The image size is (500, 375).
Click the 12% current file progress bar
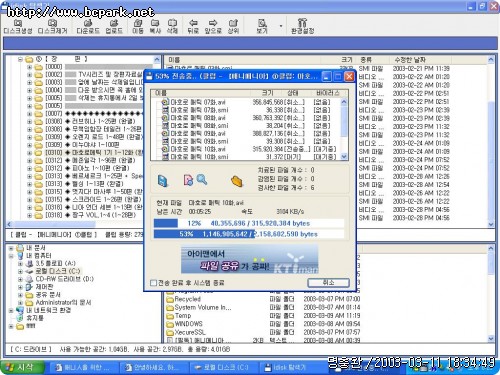pos(249,223)
